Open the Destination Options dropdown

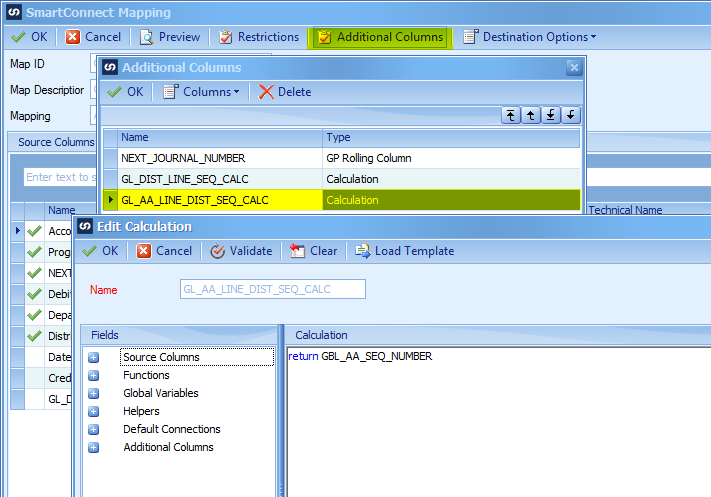[530, 37]
